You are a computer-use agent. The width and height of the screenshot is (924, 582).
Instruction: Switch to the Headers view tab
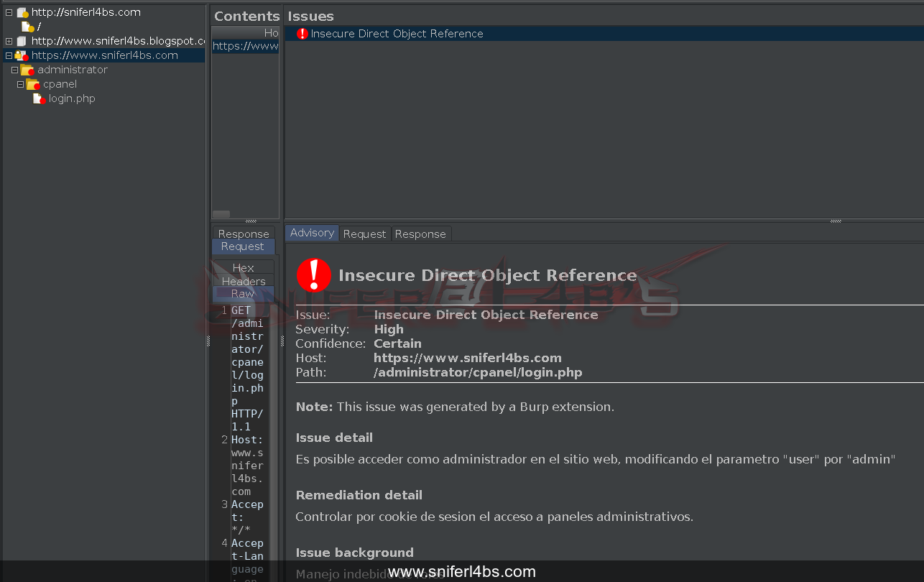pos(244,281)
